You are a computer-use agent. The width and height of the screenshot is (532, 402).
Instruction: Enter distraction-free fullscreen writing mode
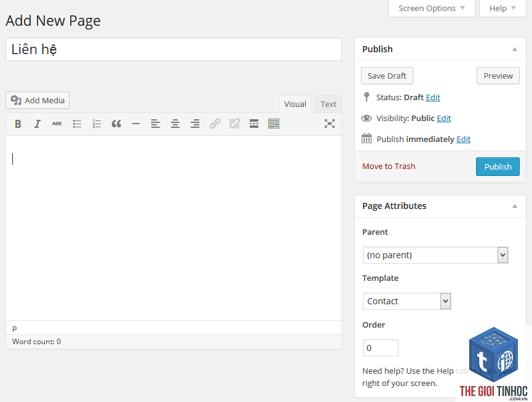330,124
